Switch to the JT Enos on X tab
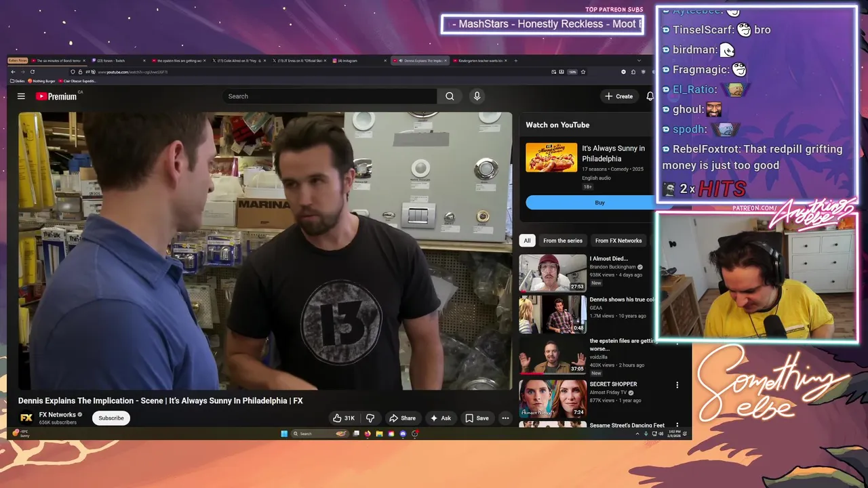Image resolution: width=868 pixels, height=488 pixels. (298, 61)
